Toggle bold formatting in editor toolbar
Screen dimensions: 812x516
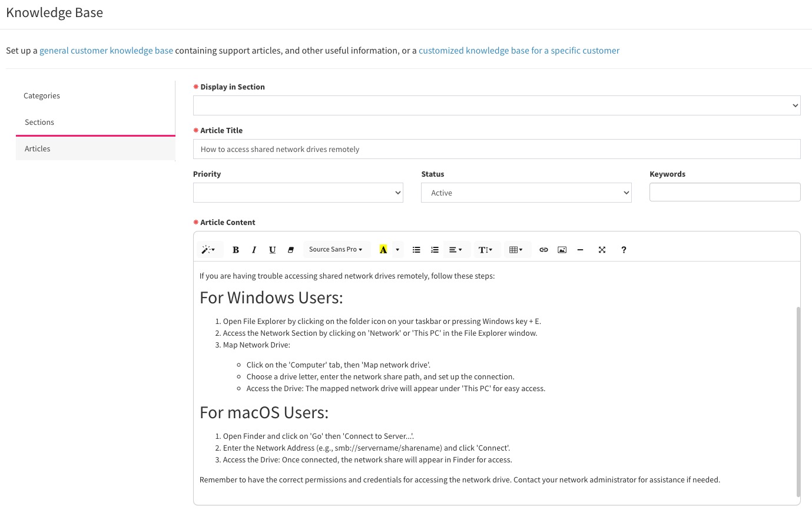(236, 250)
